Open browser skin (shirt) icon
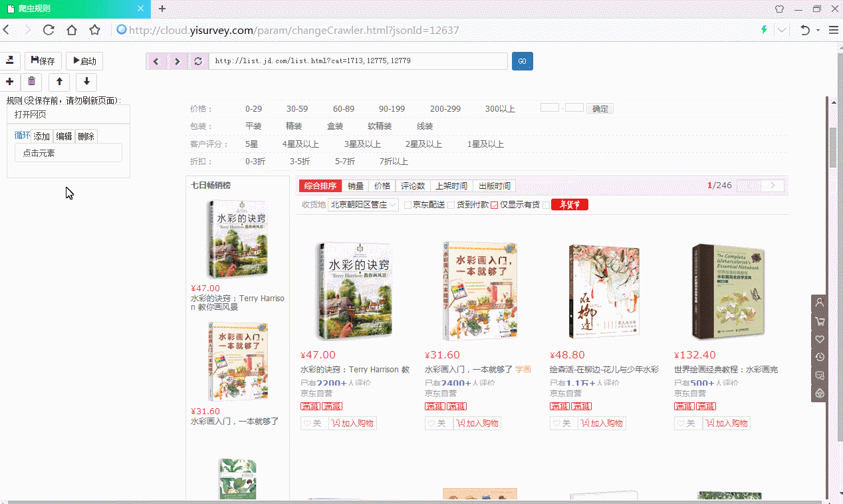Image resolution: width=843 pixels, height=504 pixels. (x=779, y=9)
